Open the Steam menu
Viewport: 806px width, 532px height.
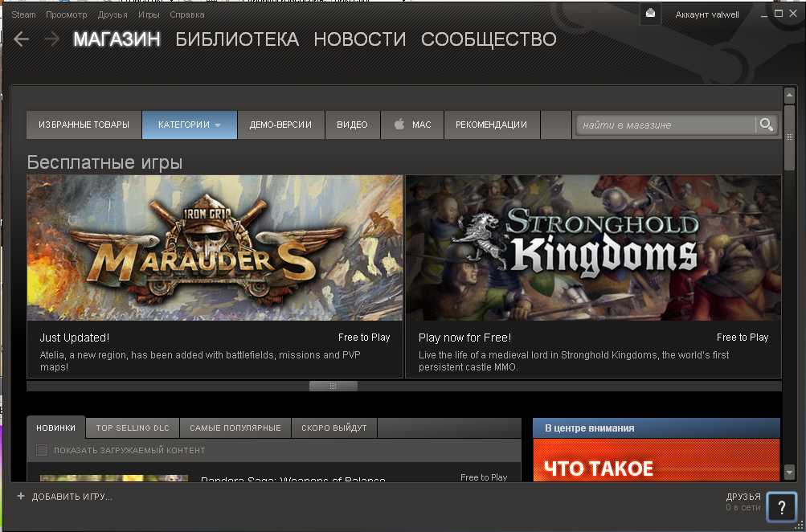(23, 14)
